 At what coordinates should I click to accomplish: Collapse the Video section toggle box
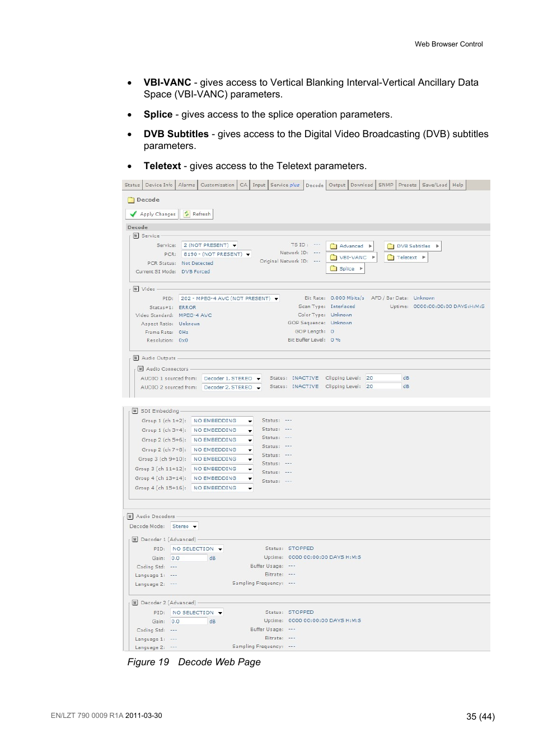[136, 289]
